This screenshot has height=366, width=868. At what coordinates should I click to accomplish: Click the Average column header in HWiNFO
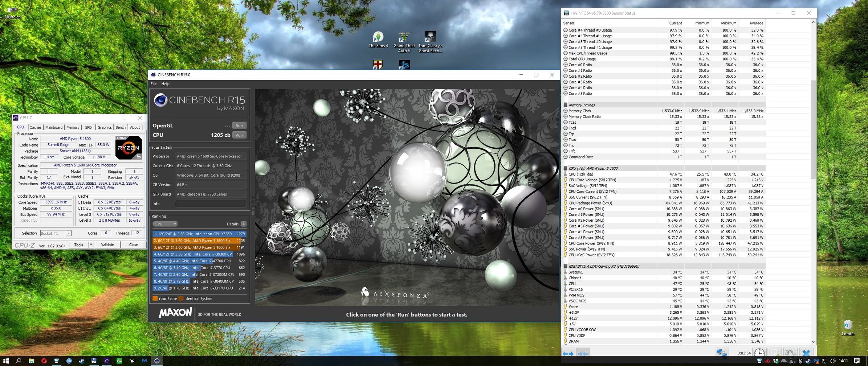752,23
